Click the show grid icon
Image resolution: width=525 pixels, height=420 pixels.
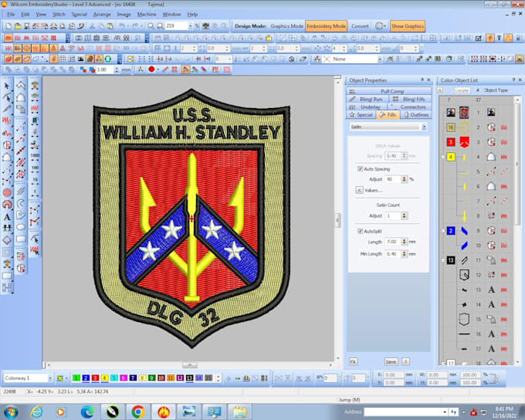pos(63,59)
